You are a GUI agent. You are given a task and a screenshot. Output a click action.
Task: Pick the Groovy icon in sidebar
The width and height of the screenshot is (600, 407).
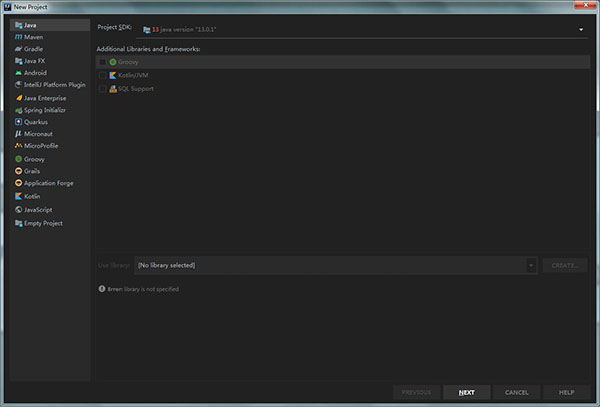tap(18, 159)
